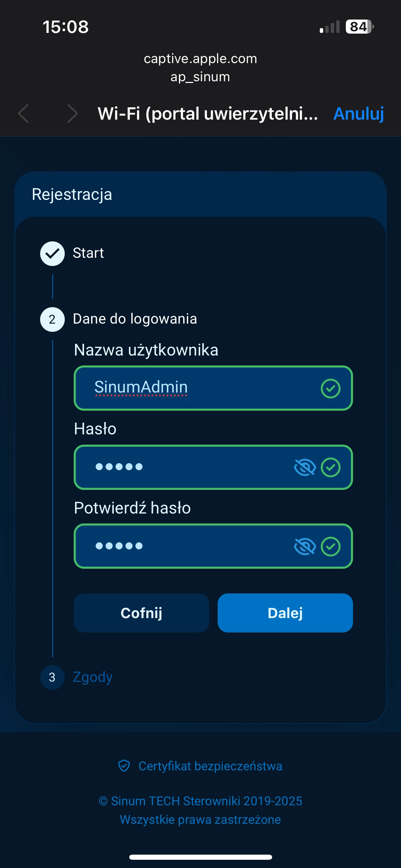401x868 pixels.
Task: Go forward using the browser forward chevron
Action: tap(72, 113)
